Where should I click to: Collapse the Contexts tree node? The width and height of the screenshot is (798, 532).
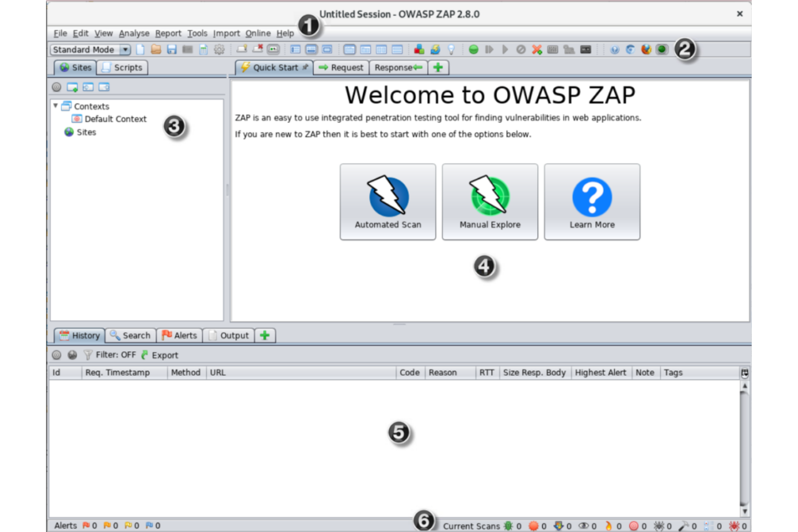click(56, 106)
